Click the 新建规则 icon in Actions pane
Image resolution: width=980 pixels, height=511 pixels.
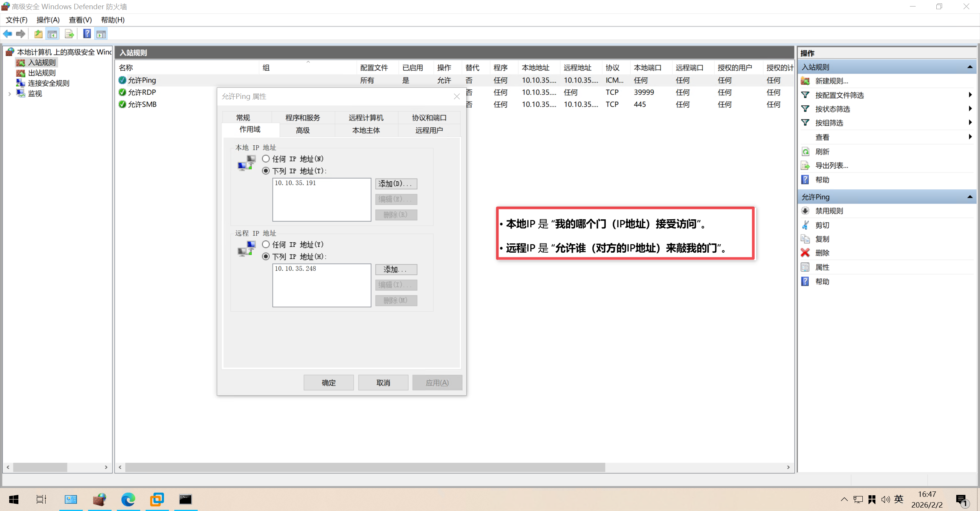coord(805,81)
